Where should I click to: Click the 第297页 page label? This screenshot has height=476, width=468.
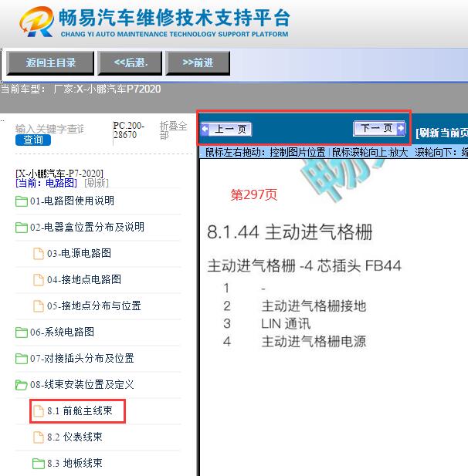254,195
